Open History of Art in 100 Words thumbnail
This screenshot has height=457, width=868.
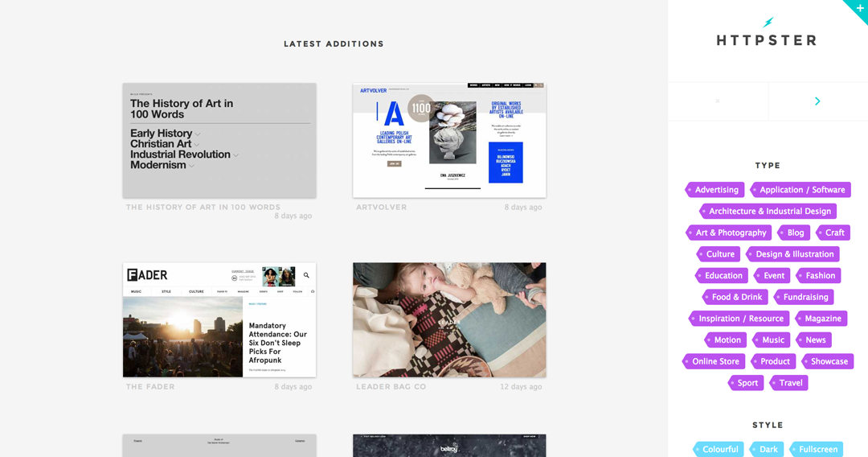(219, 141)
